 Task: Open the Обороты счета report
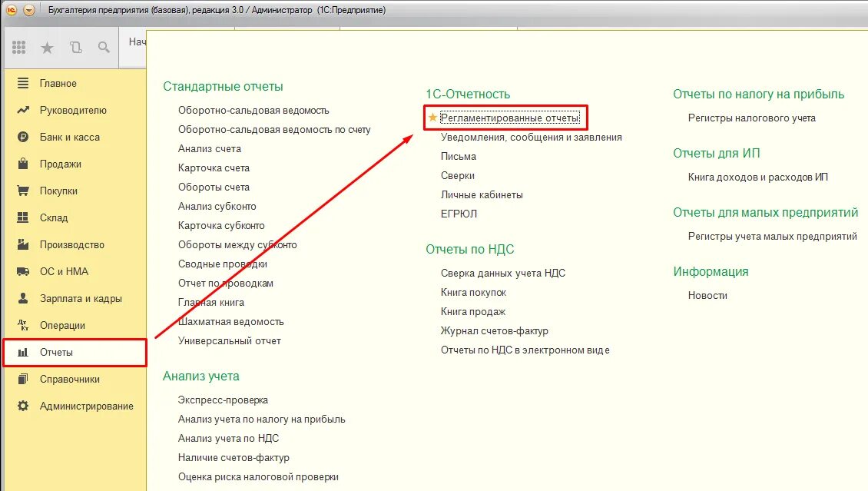click(x=214, y=187)
